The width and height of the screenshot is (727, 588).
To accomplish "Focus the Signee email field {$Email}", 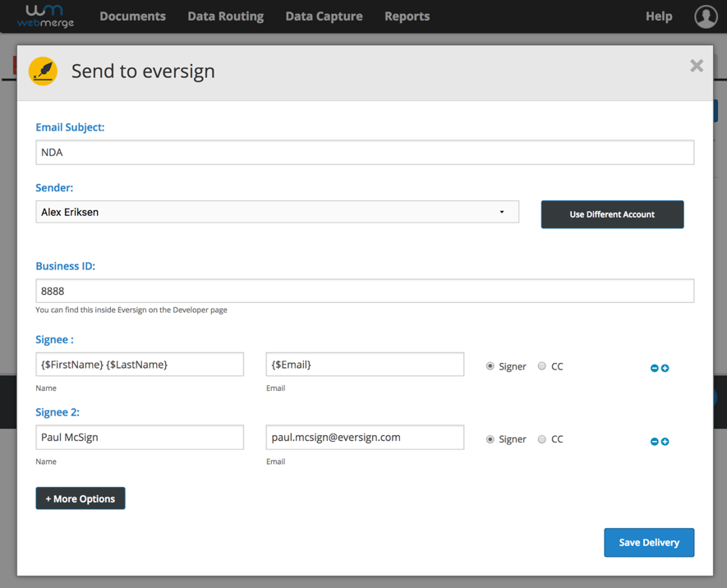I will [x=365, y=364].
